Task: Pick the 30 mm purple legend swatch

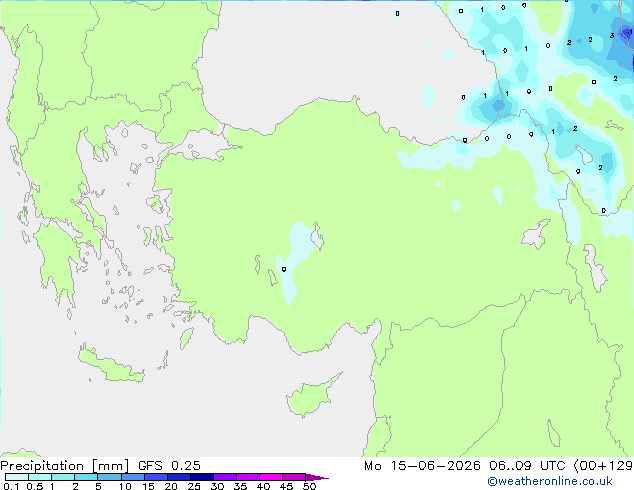Action: [x=224, y=477]
